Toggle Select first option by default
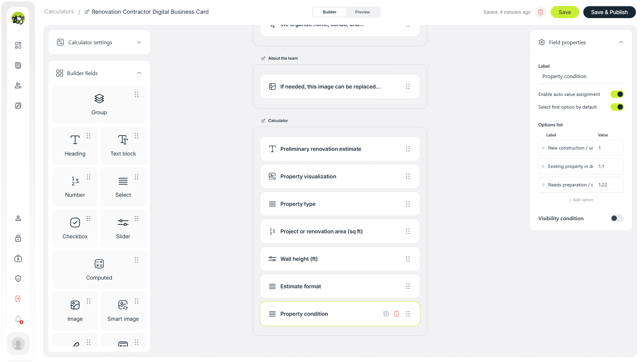The height and width of the screenshot is (362, 644). 617,107
